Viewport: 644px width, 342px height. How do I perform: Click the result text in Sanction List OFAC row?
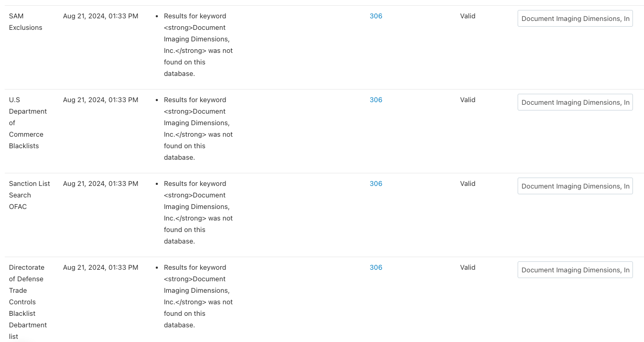click(198, 213)
